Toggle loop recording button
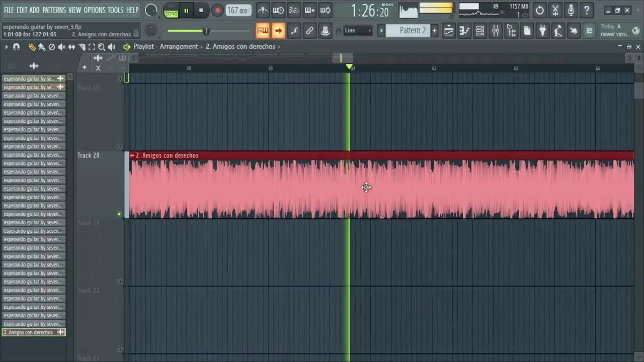The height and width of the screenshot is (362, 644). click(326, 10)
